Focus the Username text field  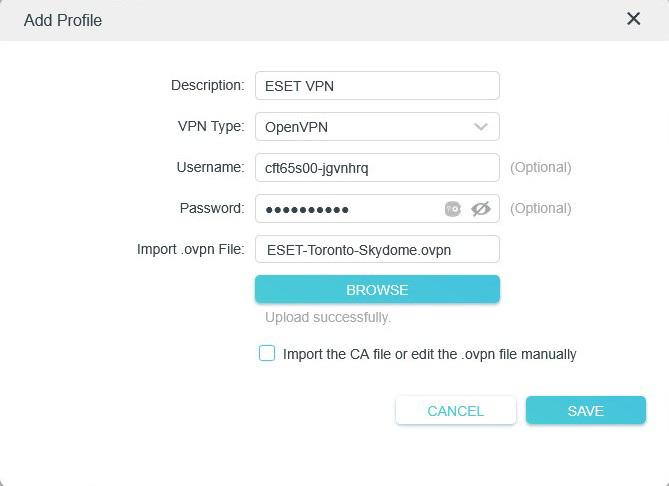[376, 168]
